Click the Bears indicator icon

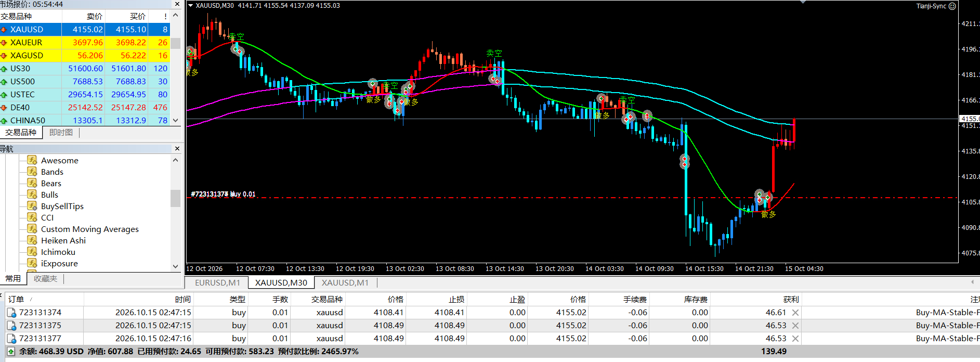[x=32, y=183]
